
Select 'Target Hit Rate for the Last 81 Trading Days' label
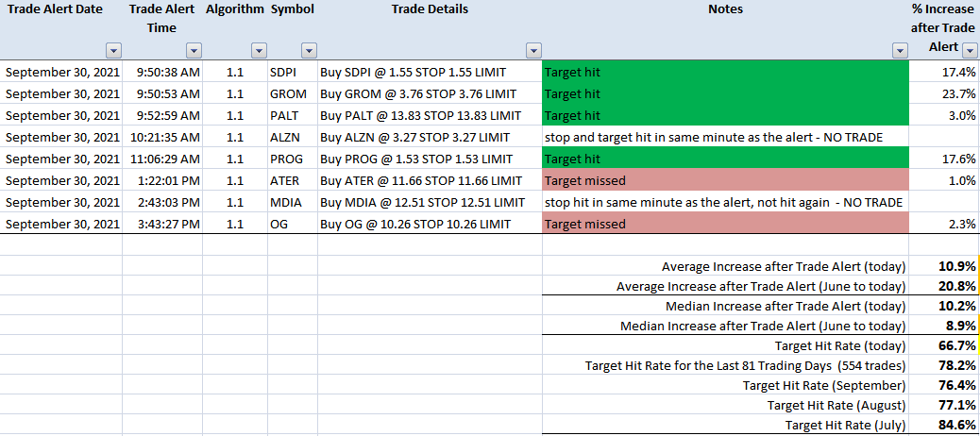coord(746,365)
